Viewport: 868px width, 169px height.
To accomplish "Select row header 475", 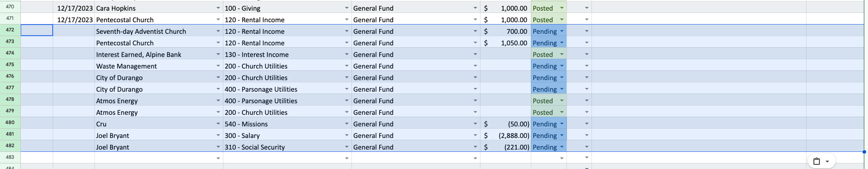I will tap(10, 65).
